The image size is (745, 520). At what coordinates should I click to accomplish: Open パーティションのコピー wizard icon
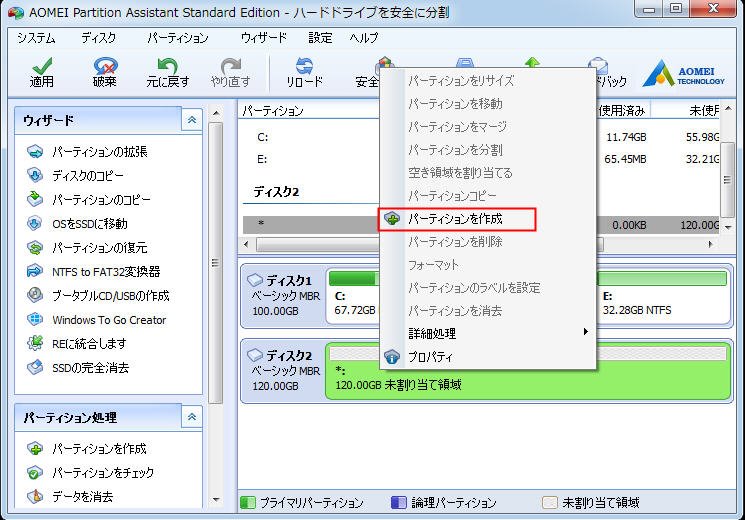pyautogui.click(x=35, y=199)
